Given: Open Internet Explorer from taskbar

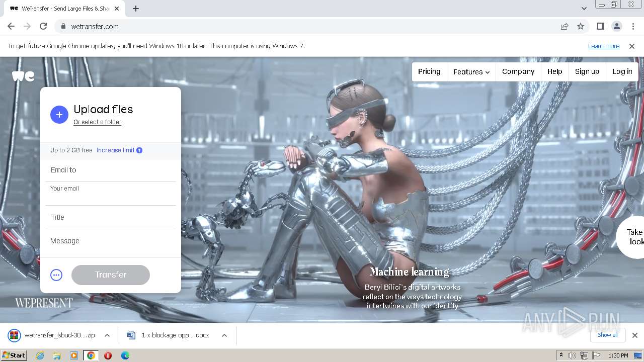Looking at the screenshot, I should 40,355.
